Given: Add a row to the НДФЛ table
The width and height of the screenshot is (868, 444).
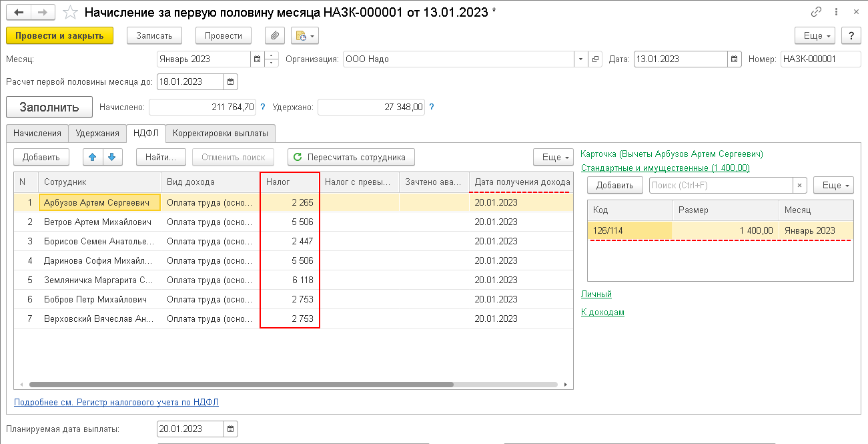Looking at the screenshot, I should coord(41,158).
